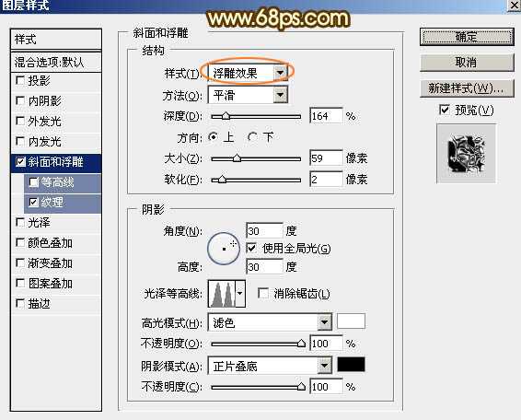Click the 大小 size slider handle

pyautogui.click(x=237, y=157)
